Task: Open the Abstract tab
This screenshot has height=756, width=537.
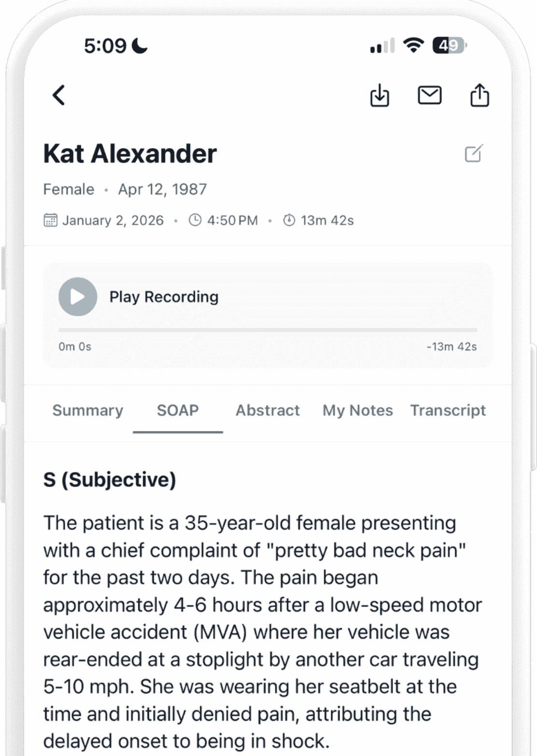Action: click(267, 411)
